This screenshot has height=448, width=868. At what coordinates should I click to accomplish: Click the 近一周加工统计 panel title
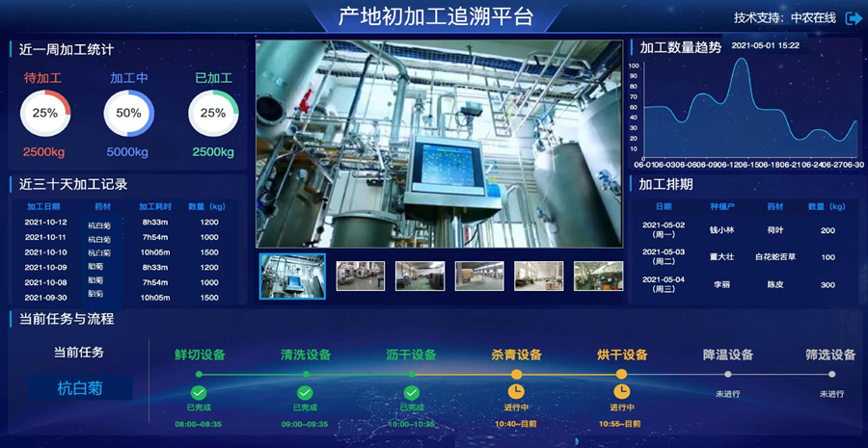click(x=67, y=50)
